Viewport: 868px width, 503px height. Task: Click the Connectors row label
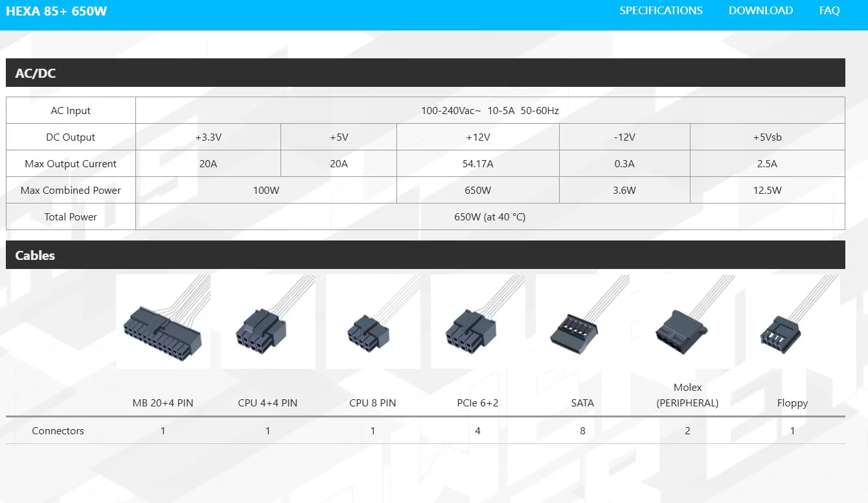pyautogui.click(x=58, y=430)
